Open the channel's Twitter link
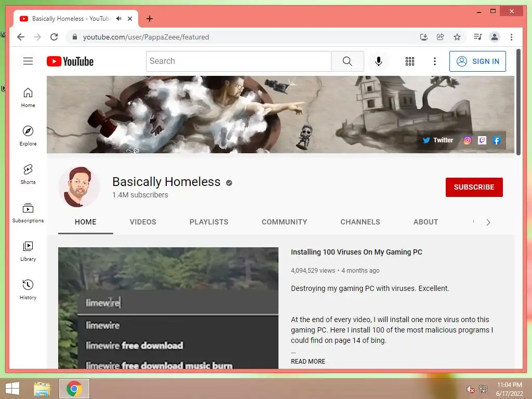The height and width of the screenshot is (399, 532). point(437,140)
